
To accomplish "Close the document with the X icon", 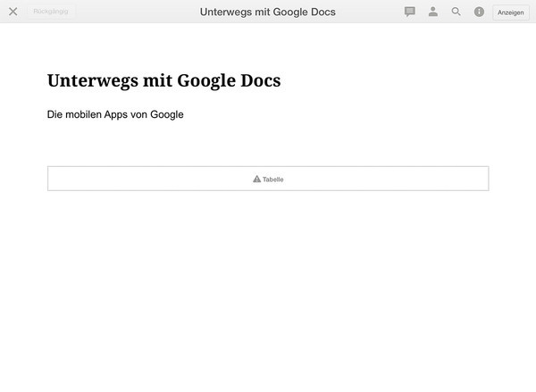I will pyautogui.click(x=13, y=12).
